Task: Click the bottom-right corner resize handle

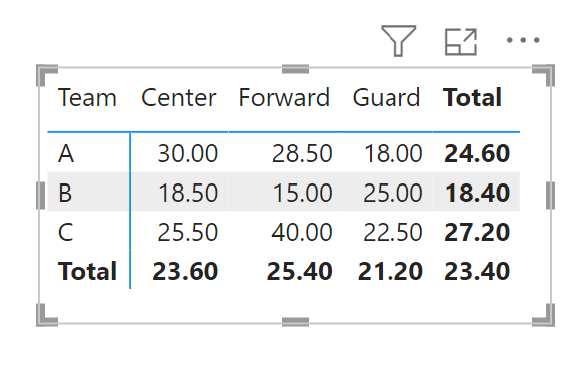Action: 544,315
